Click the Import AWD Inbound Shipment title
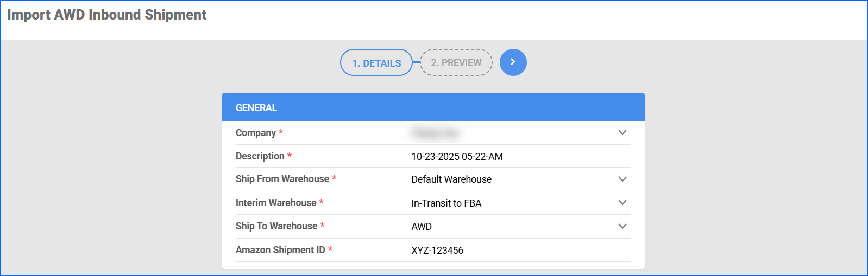868x276 pixels. (x=107, y=15)
